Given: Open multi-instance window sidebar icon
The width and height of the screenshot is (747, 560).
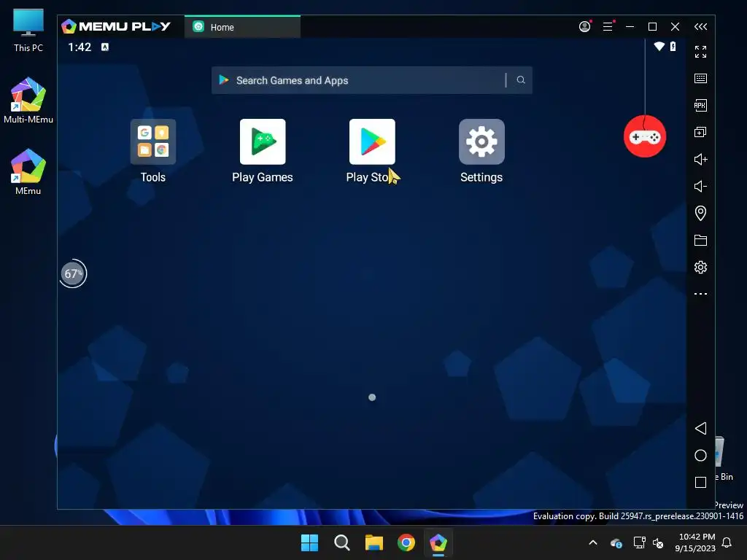Looking at the screenshot, I should point(700,133).
